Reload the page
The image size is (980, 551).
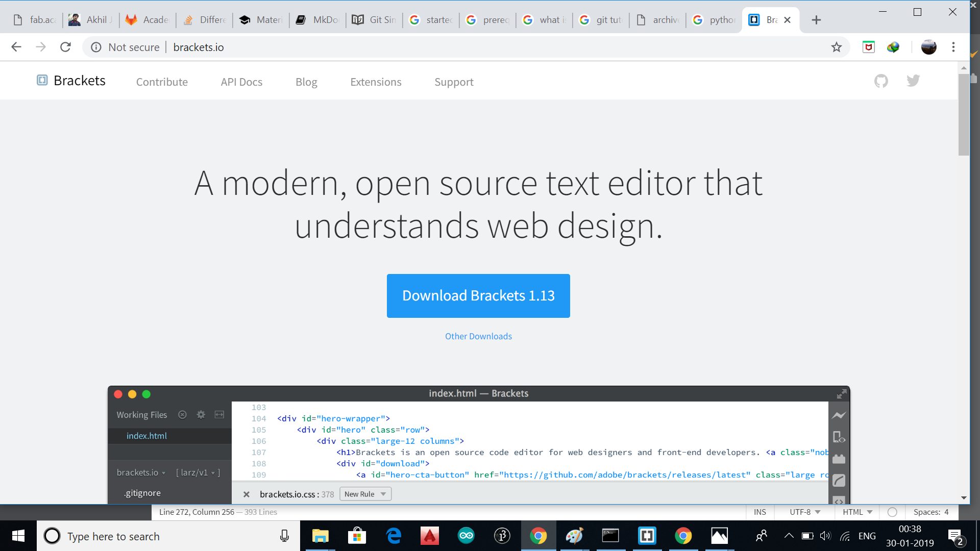click(65, 47)
